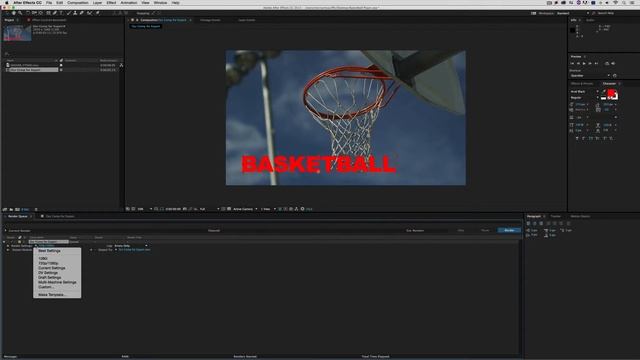Select the Type text tool

pyautogui.click(x=62, y=13)
